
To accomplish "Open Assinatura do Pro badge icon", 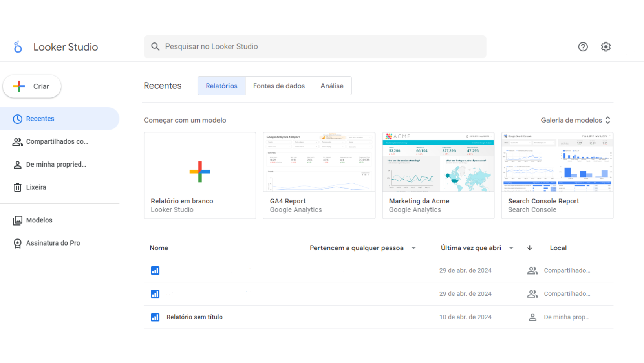I will pyautogui.click(x=17, y=243).
